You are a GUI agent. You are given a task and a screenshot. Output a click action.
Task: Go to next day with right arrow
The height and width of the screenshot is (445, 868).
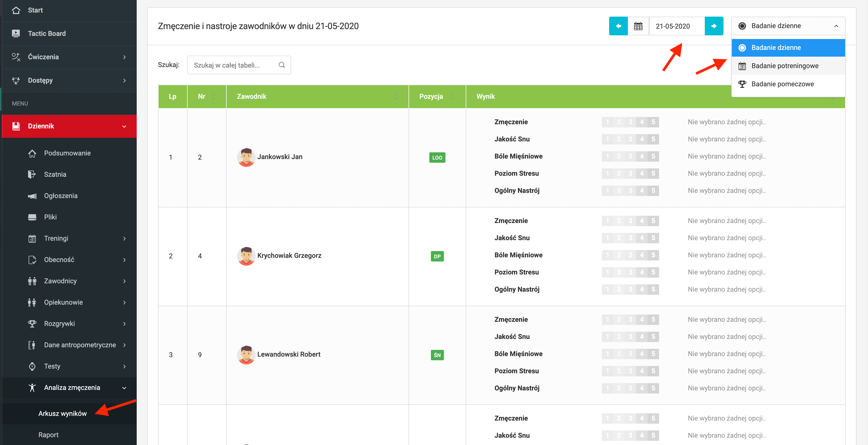click(x=714, y=26)
